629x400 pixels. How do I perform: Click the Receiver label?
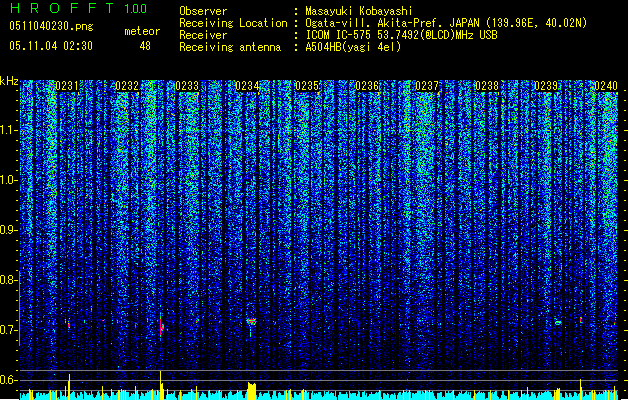[203, 35]
